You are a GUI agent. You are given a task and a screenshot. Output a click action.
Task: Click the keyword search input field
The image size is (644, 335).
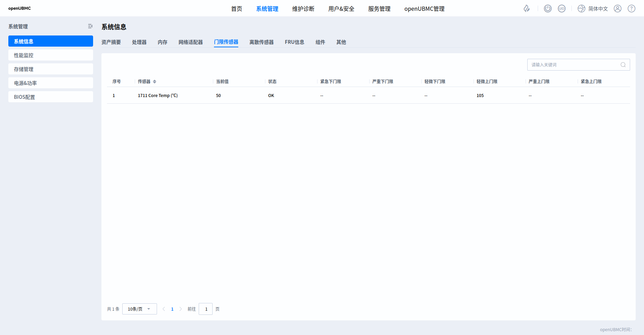click(x=573, y=65)
